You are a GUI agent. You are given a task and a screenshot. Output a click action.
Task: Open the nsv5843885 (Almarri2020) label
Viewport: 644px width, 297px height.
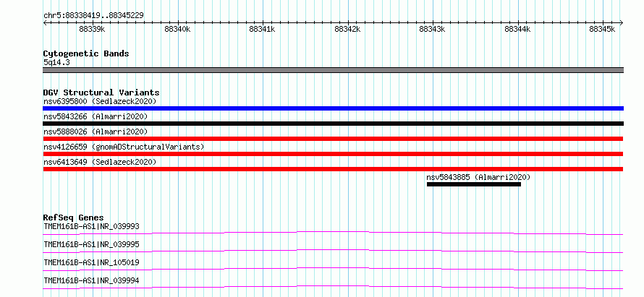(478, 177)
